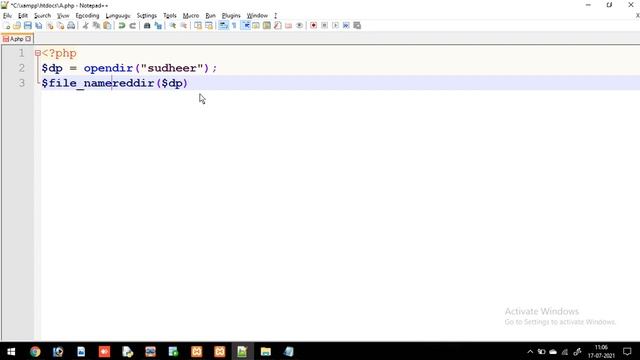The width and height of the screenshot is (640, 360).
Task: Open the Tools menu
Action: click(x=170, y=16)
